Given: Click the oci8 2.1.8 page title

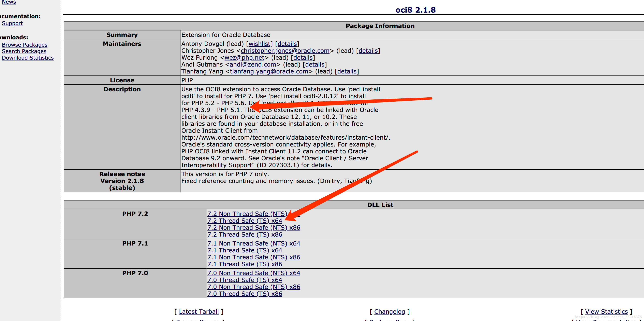Looking at the screenshot, I should click(415, 10).
